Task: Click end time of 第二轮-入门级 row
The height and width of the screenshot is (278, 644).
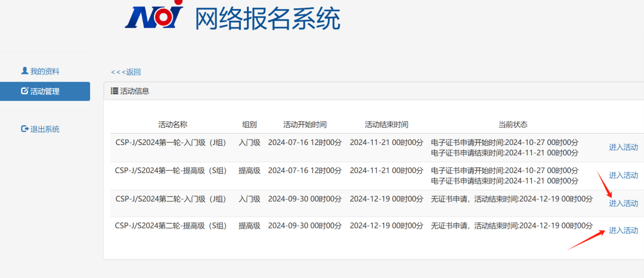Action: 386,199
